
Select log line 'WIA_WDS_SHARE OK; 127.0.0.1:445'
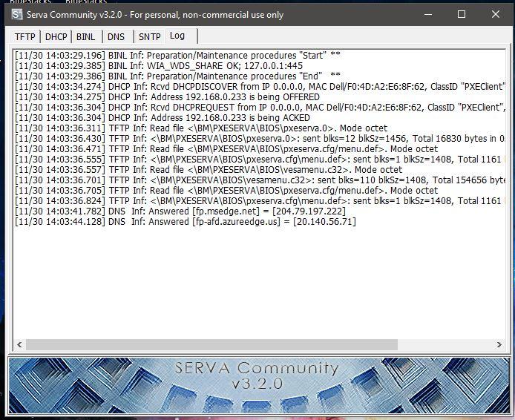tap(159, 66)
